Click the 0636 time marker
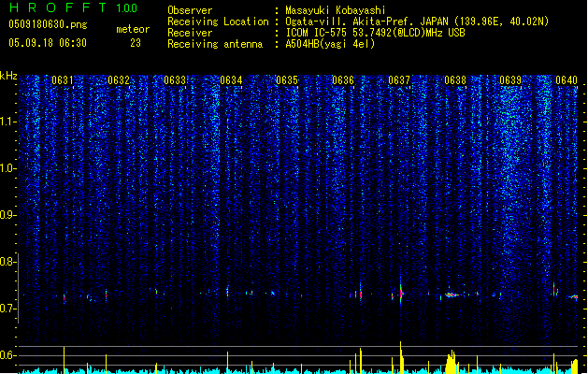The width and height of the screenshot is (588, 374). [x=343, y=80]
